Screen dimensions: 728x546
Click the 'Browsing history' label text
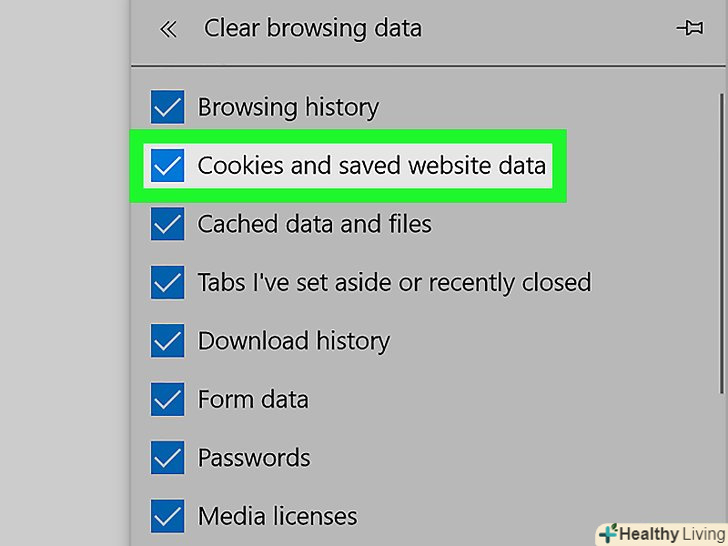click(288, 107)
